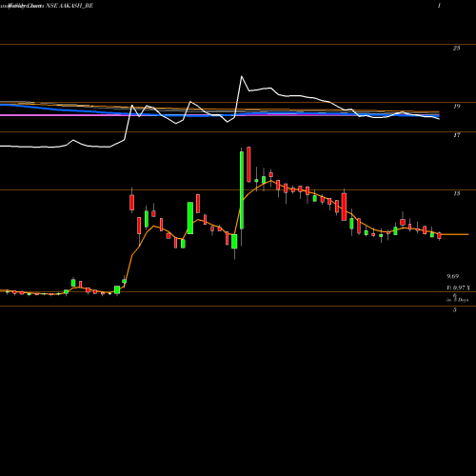This screenshot has height=476, width=476.
Task: Click the 17 price axis label
Action: click(456, 135)
